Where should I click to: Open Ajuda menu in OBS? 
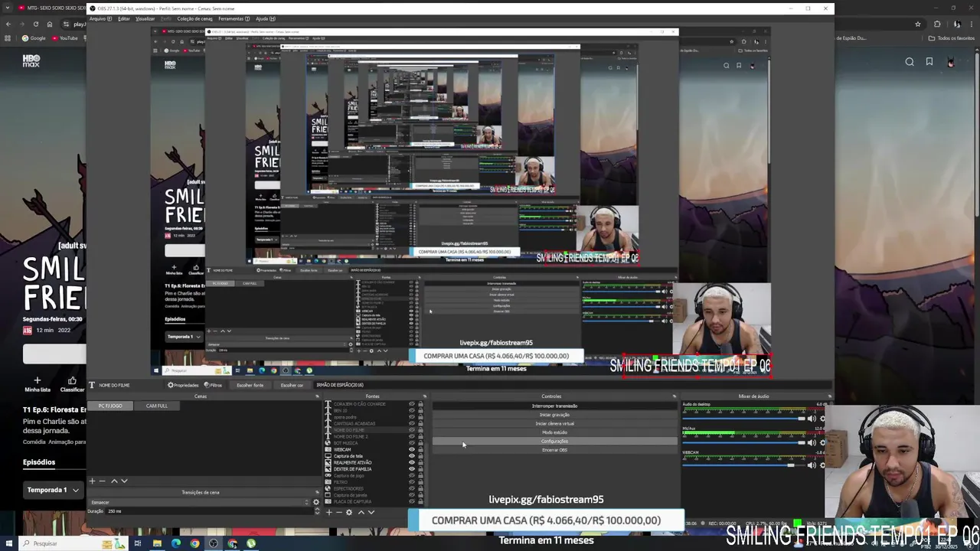[x=265, y=18]
